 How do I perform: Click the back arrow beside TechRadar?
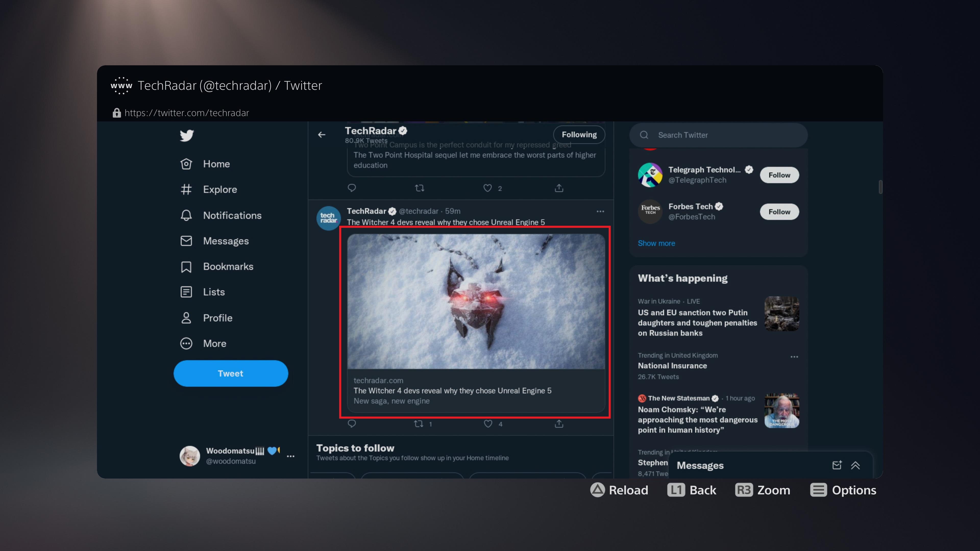coord(322,135)
